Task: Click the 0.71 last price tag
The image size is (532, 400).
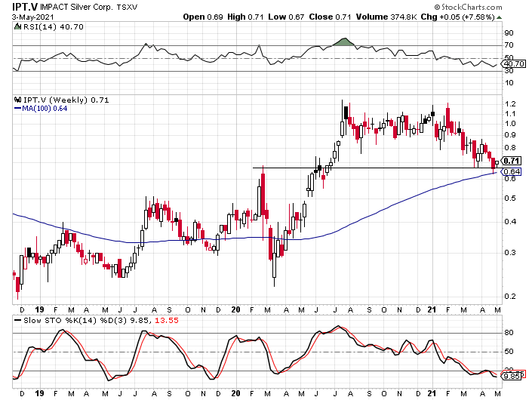Action: click(511, 161)
